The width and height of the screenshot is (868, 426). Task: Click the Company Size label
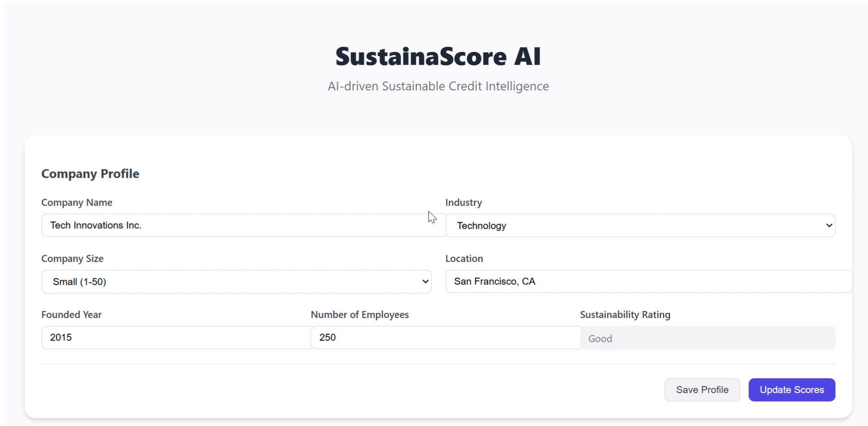pyautogui.click(x=72, y=259)
